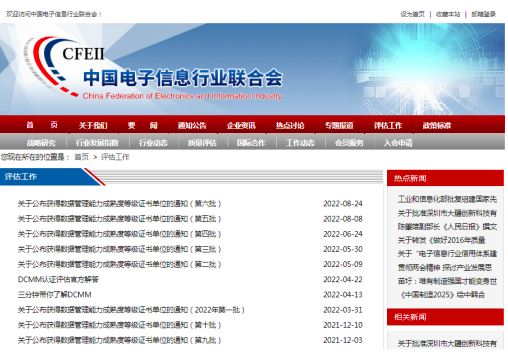The height and width of the screenshot is (360, 508).
Task: Go to the 专题报道 menu item
Action: pos(339,125)
